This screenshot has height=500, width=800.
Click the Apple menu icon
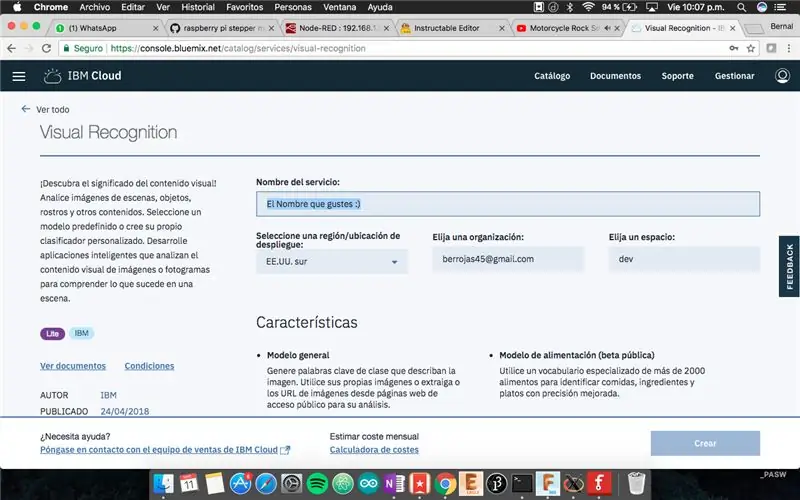(17, 7)
